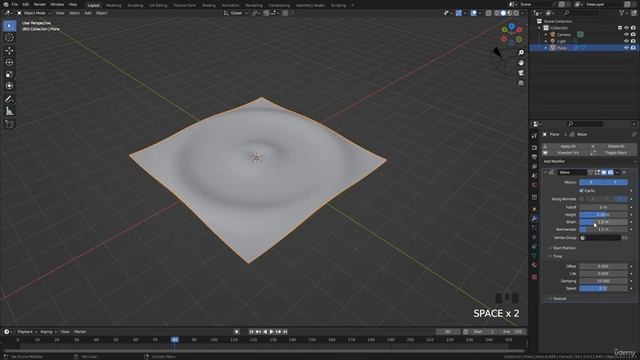Toggle X-ray mode in viewport header
The image size is (640, 360).
[x=489, y=13]
